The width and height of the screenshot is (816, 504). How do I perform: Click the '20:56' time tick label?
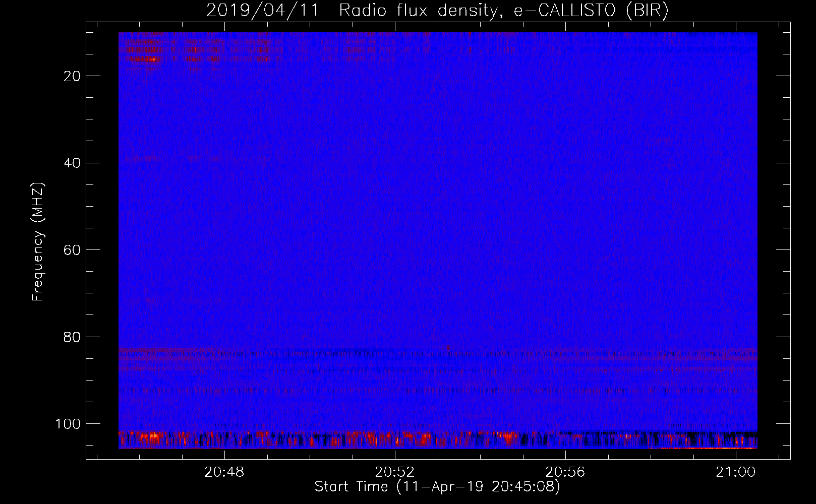[565, 472]
